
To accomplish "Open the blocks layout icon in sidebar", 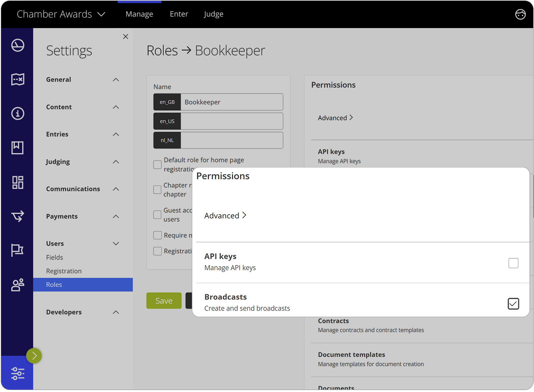I will tap(17, 182).
